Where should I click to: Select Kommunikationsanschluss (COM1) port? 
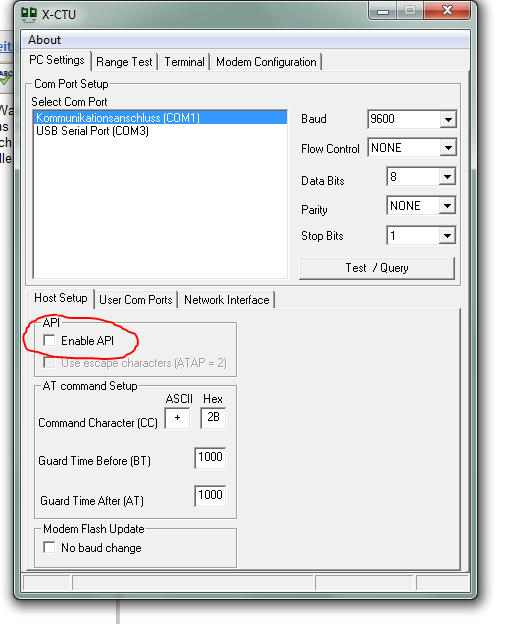pyautogui.click(x=160, y=118)
